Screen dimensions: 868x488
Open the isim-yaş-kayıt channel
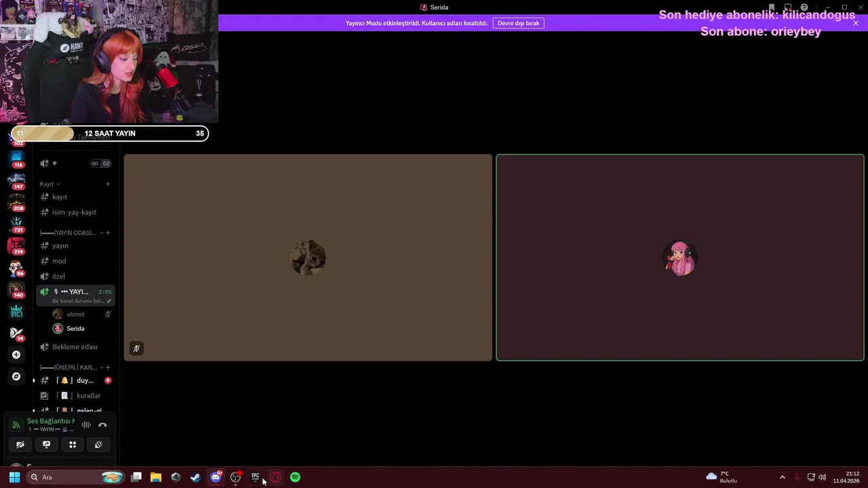coord(75,212)
